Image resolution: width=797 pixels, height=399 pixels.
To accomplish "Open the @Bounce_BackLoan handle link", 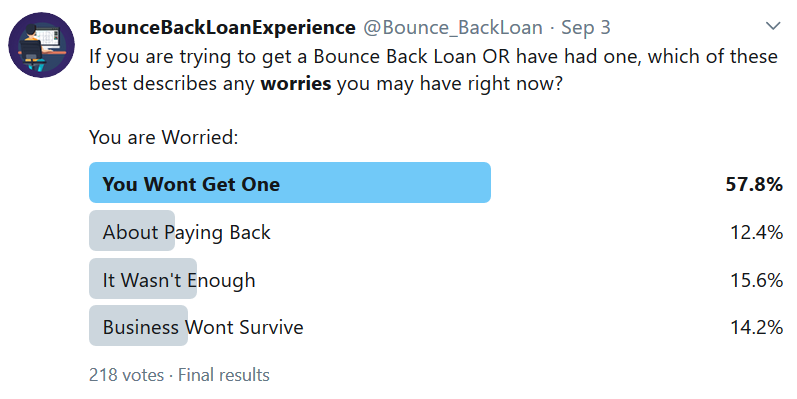I will click(x=452, y=27).
